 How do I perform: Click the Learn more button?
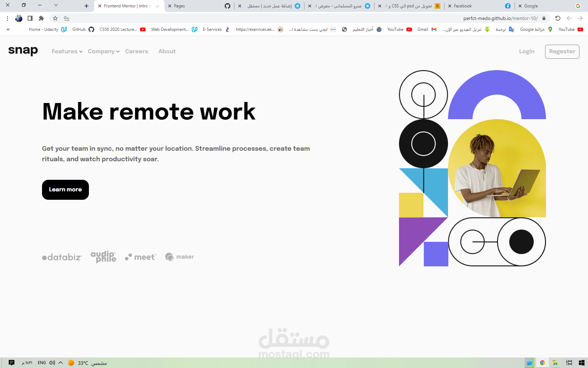pos(65,190)
